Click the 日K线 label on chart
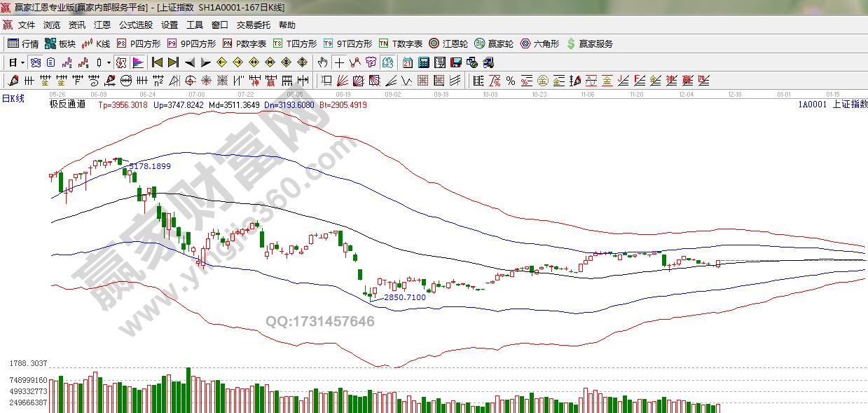Screen dimensions: 868x413 (13, 98)
